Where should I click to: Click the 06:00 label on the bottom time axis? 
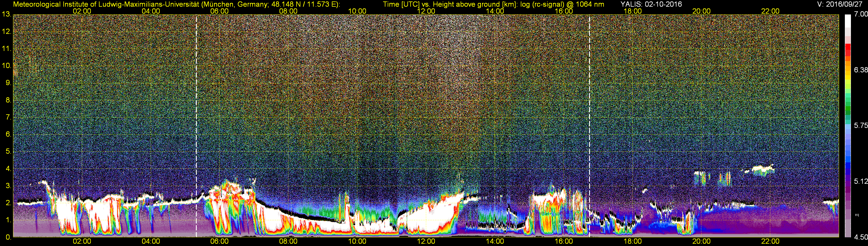tap(219, 242)
